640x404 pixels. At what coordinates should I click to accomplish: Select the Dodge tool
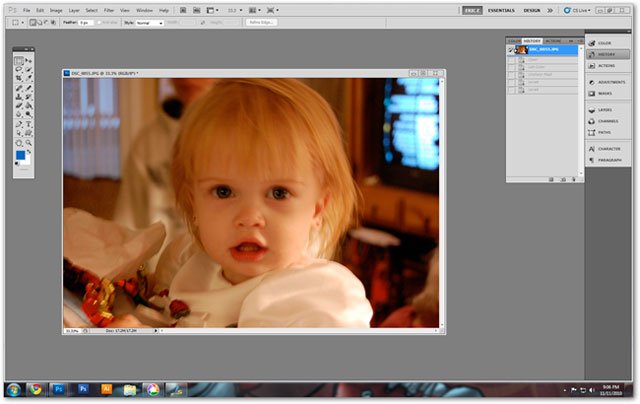click(x=29, y=114)
